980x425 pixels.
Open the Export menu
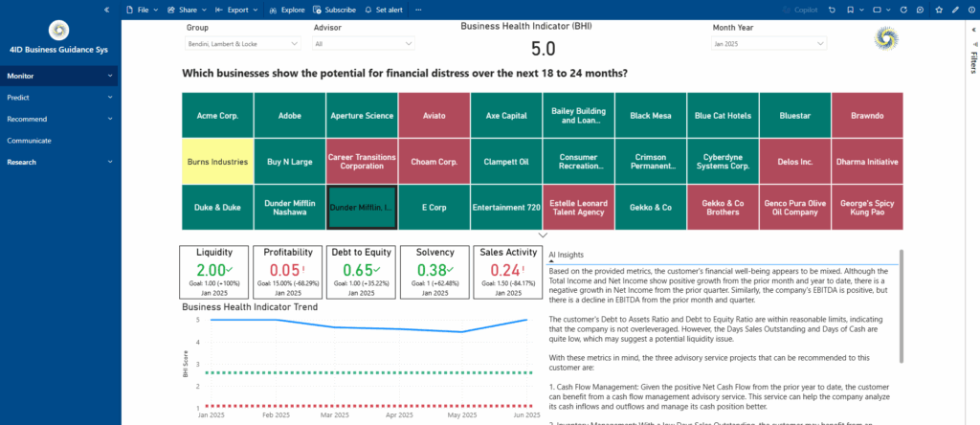(236, 10)
